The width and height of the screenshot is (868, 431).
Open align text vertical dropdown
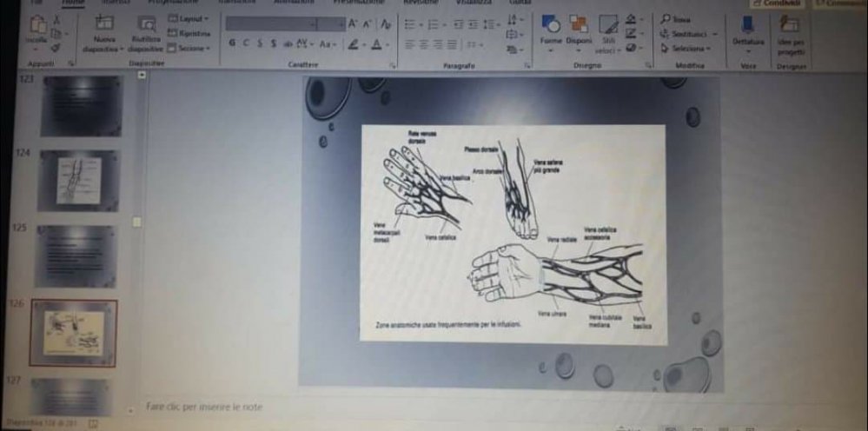pyautogui.click(x=514, y=35)
